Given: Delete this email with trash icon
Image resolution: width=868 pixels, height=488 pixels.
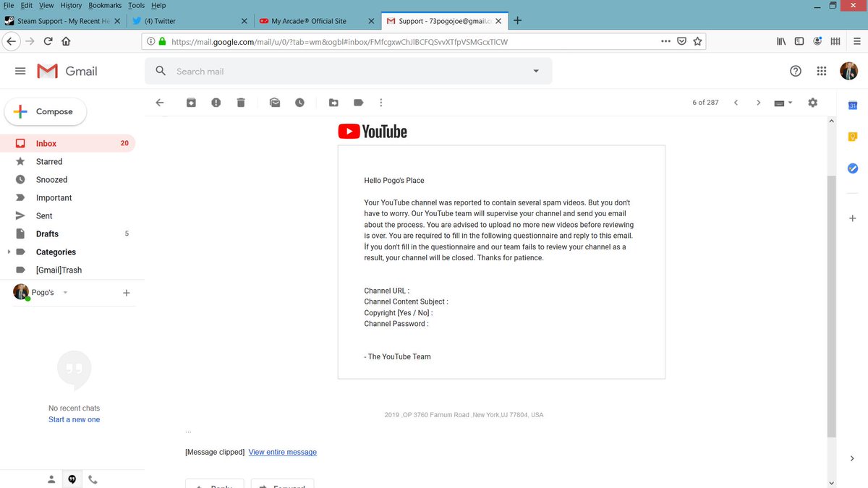Looking at the screenshot, I should (x=241, y=103).
